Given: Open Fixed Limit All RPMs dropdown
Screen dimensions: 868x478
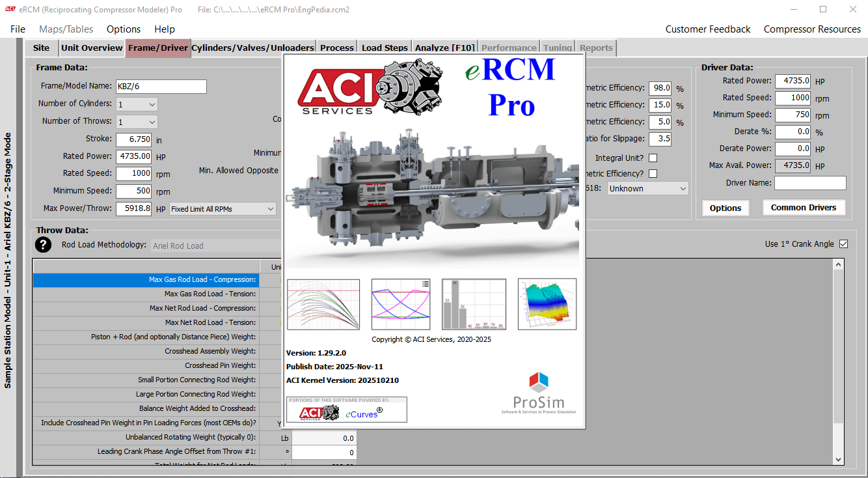Looking at the screenshot, I should [223, 209].
